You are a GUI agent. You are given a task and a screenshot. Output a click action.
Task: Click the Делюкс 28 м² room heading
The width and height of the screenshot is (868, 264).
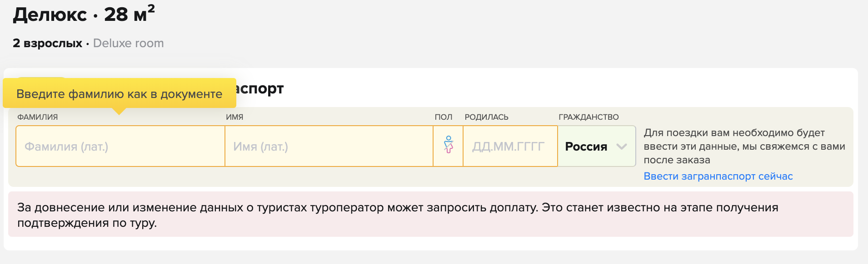pos(84,14)
